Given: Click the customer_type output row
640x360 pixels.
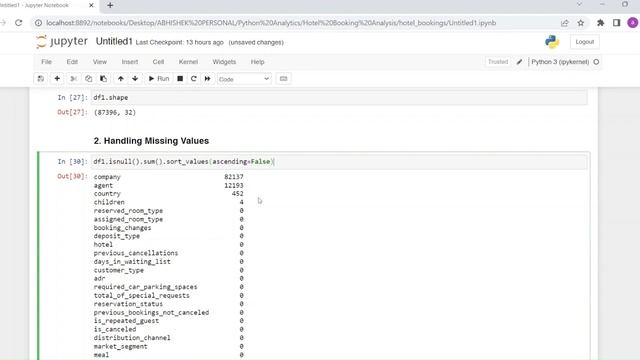Looking at the screenshot, I should point(169,270).
